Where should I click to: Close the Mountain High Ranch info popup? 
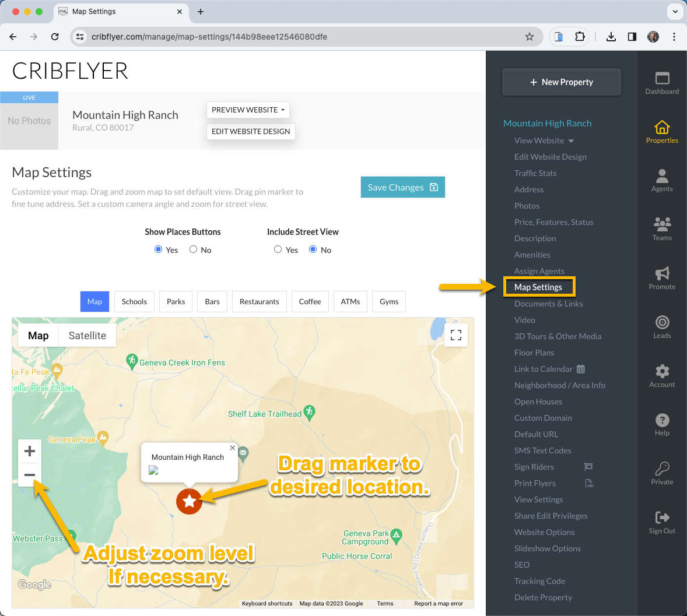pyautogui.click(x=233, y=448)
